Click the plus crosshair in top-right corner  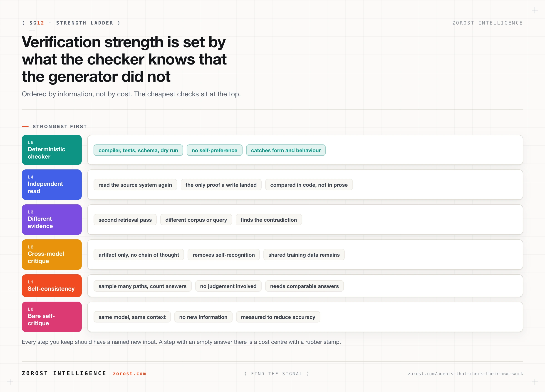pos(535,10)
